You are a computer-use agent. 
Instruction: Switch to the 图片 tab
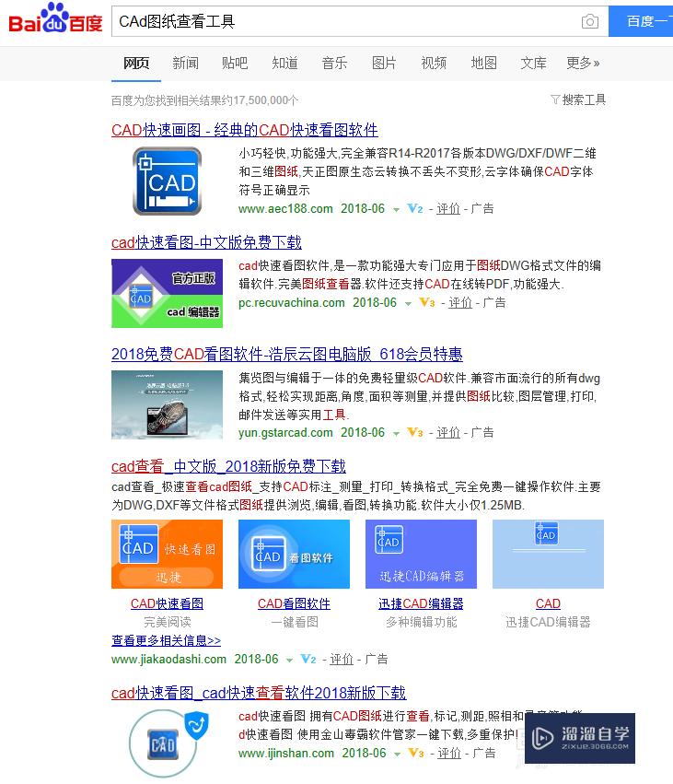point(384,63)
